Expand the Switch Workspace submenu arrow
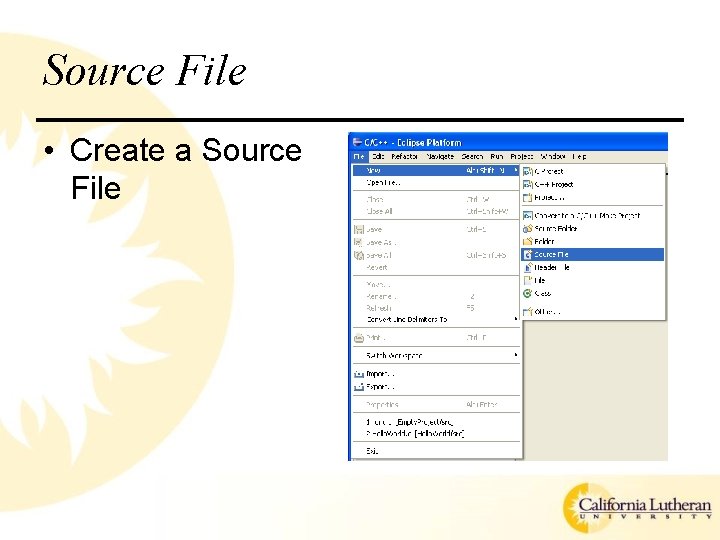Viewport: 720px width, 540px height. pyautogui.click(x=516, y=355)
